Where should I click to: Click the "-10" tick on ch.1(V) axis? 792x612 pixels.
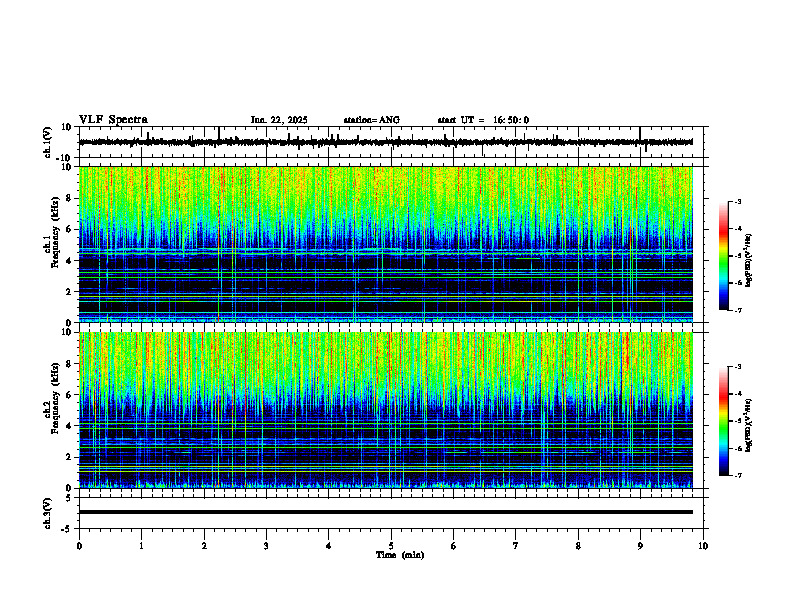(x=65, y=159)
